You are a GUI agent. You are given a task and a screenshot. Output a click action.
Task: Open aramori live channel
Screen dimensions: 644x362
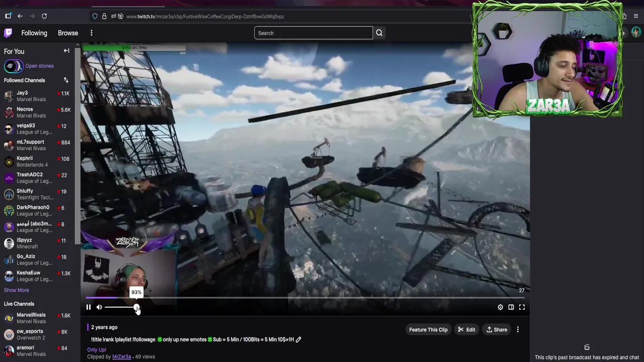point(37,350)
